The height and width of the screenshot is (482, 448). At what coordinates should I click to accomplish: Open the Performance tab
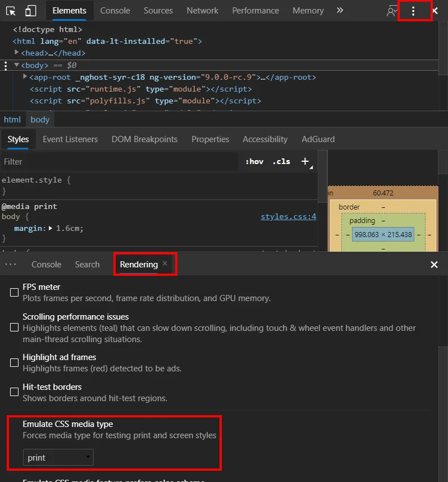[255, 11]
